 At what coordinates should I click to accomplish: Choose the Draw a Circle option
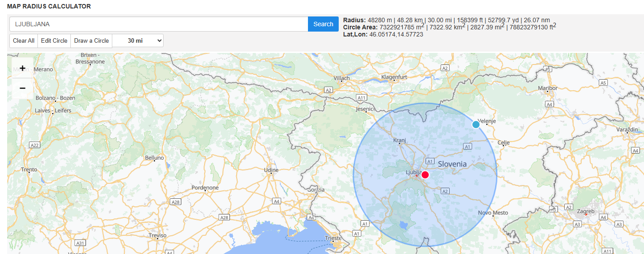(x=91, y=40)
